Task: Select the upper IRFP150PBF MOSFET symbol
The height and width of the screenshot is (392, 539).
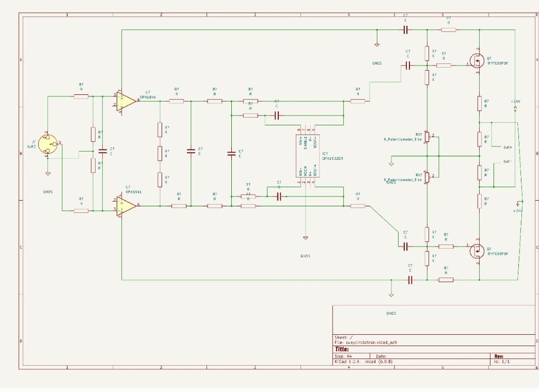Action: pos(477,61)
